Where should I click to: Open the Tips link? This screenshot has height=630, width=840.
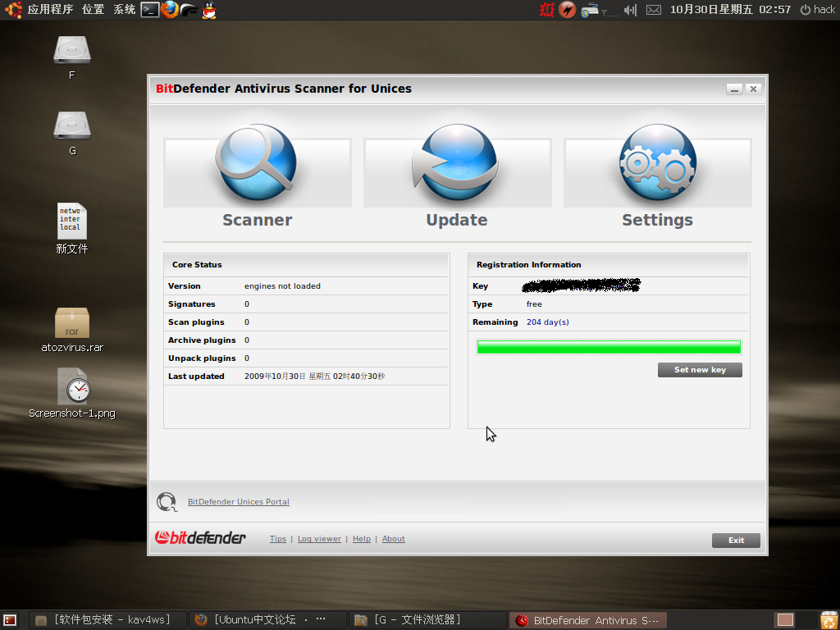278,539
